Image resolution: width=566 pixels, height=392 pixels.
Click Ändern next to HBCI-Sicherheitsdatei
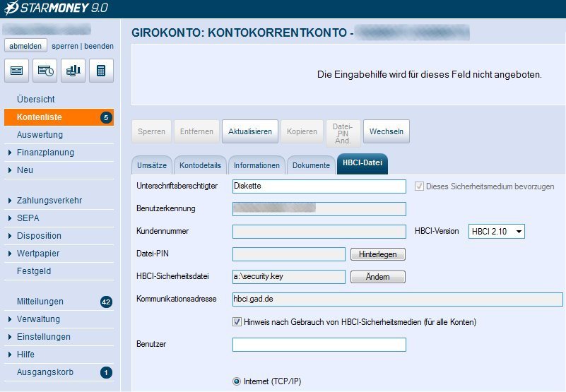[x=378, y=277]
